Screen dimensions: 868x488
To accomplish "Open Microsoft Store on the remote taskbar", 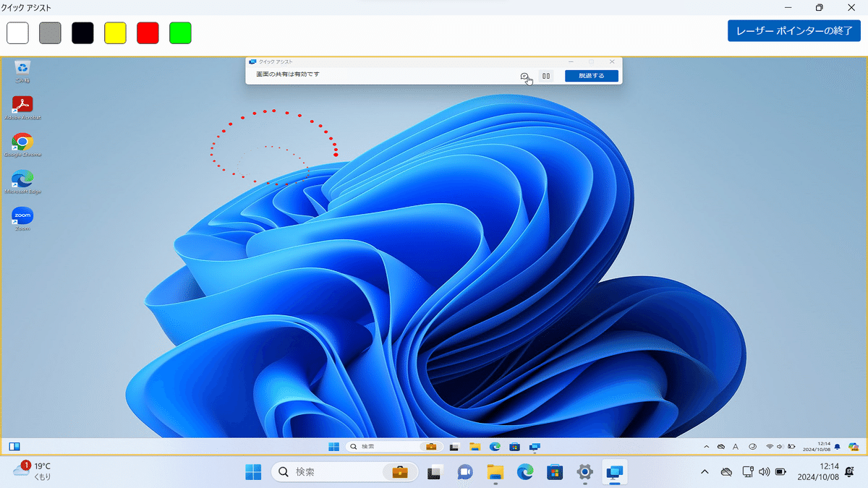I will click(515, 446).
